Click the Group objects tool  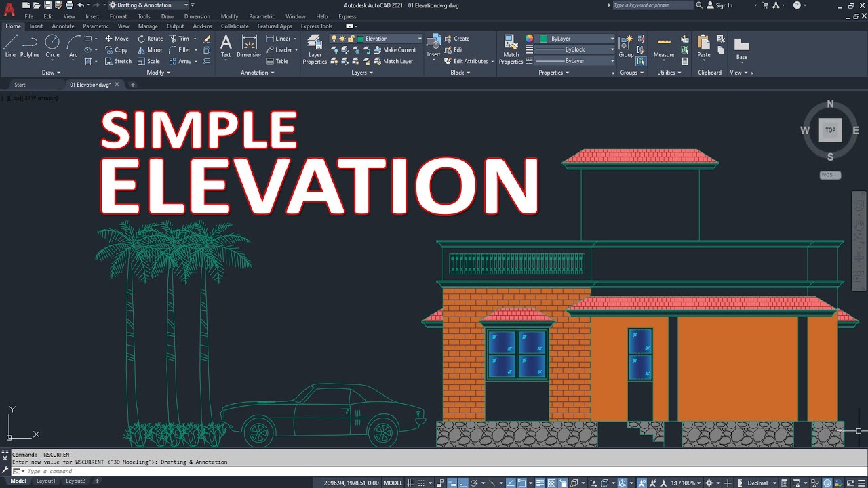pyautogui.click(x=626, y=46)
